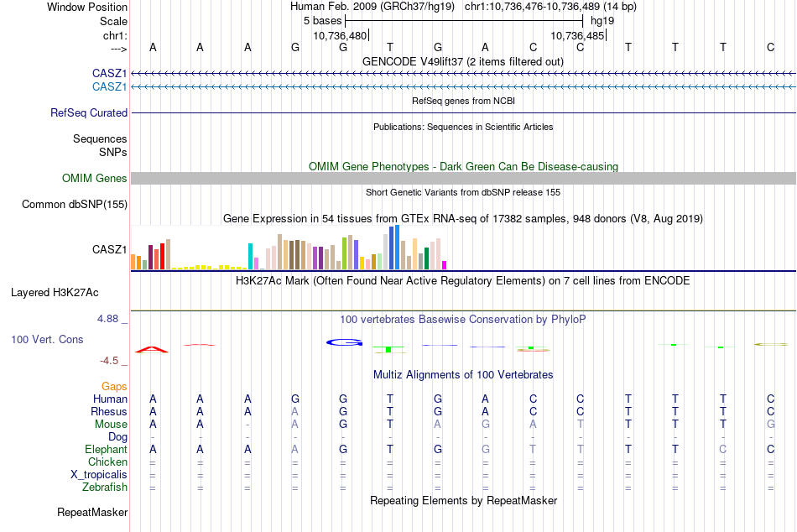Click the OMIM Gene Phenotypes track title
This screenshot has width=797, height=532.
pos(463,166)
